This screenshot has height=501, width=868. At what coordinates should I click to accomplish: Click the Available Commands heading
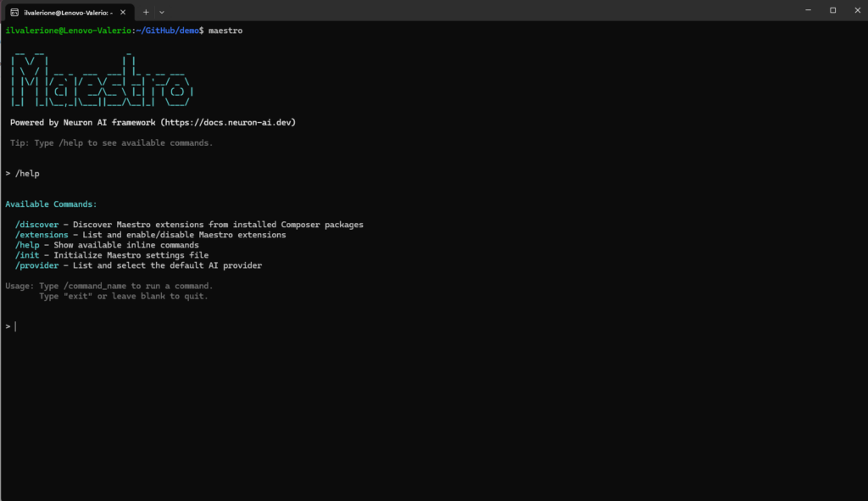tap(51, 204)
